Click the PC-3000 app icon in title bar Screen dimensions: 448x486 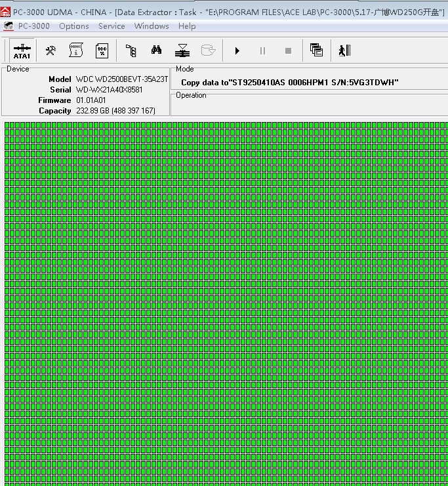tap(6, 12)
